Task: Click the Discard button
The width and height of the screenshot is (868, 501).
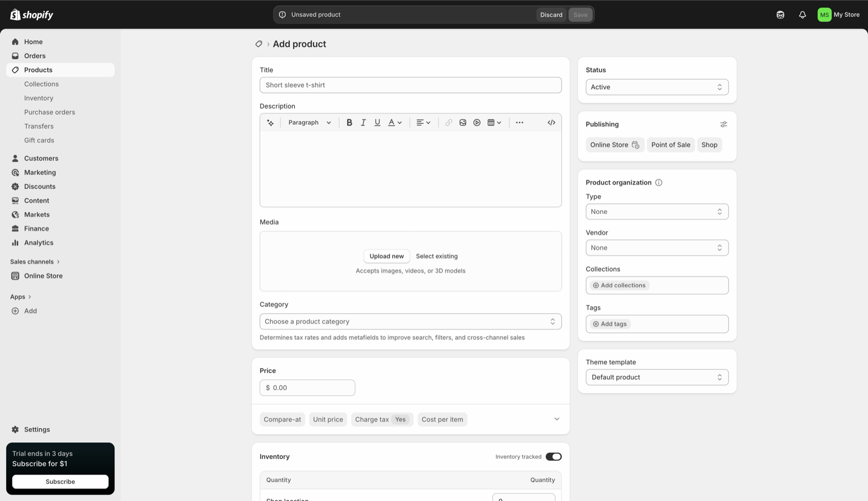Action: [551, 15]
